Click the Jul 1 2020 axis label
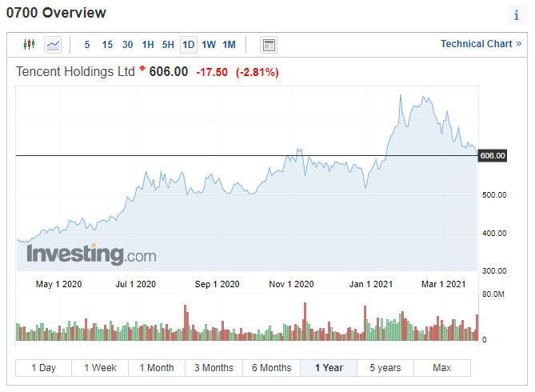 click(135, 284)
